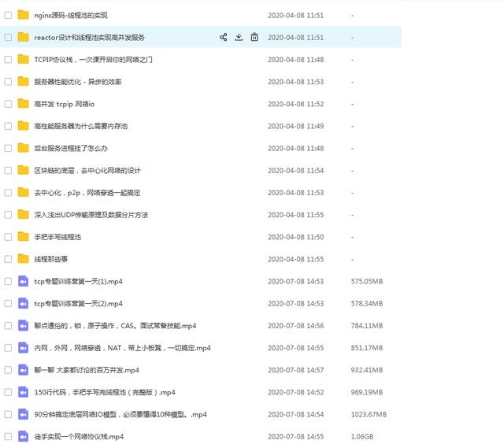Click the folder icon beside 深入浅出UDP传输原理

pyautogui.click(x=23, y=215)
